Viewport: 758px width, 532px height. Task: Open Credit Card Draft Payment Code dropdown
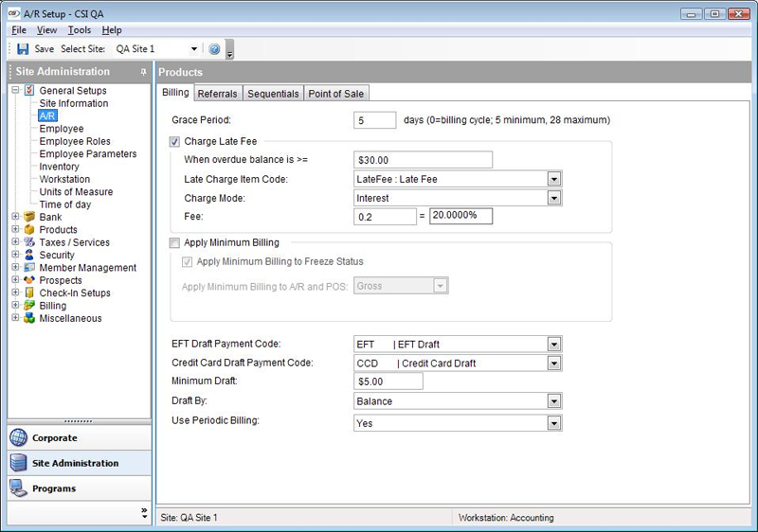pyautogui.click(x=554, y=364)
